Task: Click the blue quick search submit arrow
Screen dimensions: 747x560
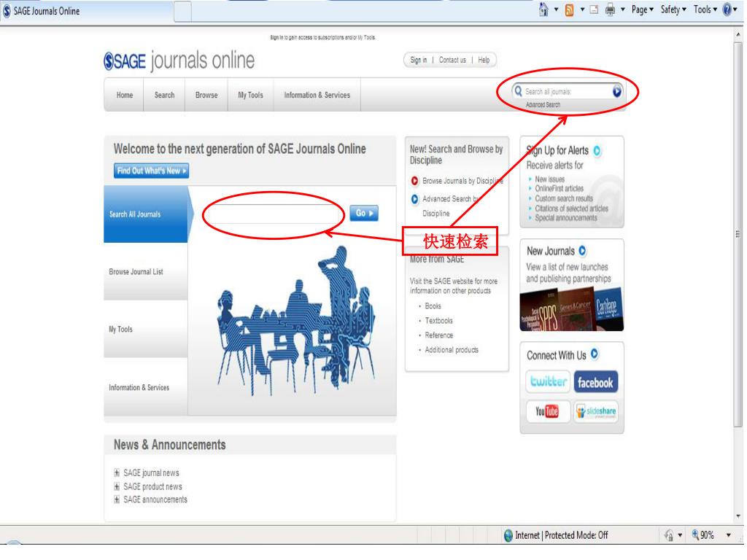Action: point(617,91)
